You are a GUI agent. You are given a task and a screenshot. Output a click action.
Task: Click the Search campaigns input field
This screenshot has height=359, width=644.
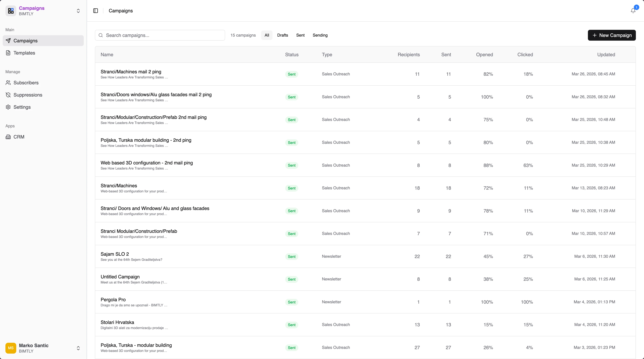pos(163,35)
